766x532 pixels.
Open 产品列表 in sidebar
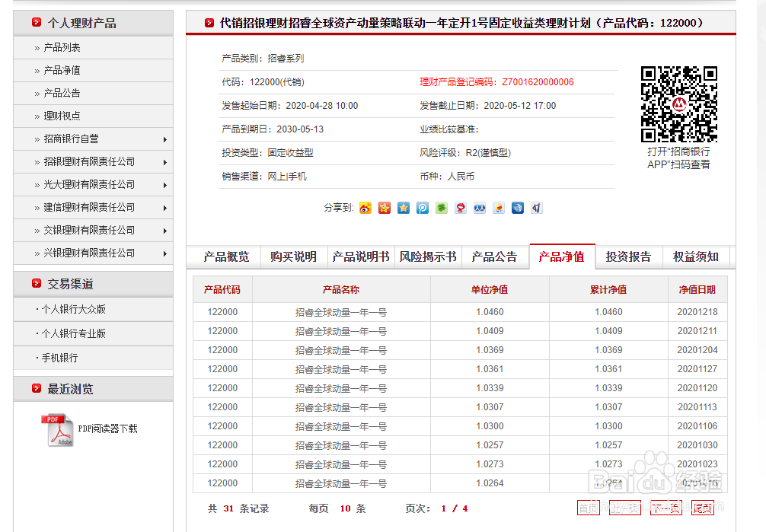pyautogui.click(x=62, y=47)
